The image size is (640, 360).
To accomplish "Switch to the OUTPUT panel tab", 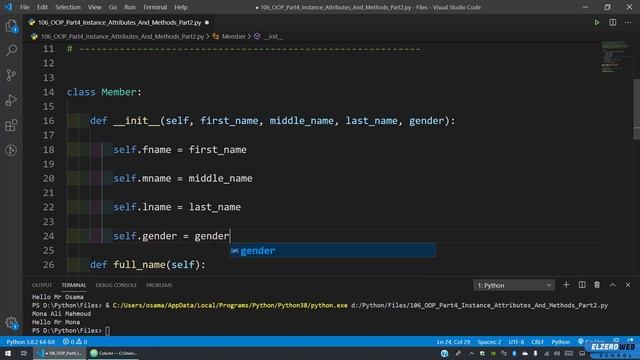I will (42, 285).
